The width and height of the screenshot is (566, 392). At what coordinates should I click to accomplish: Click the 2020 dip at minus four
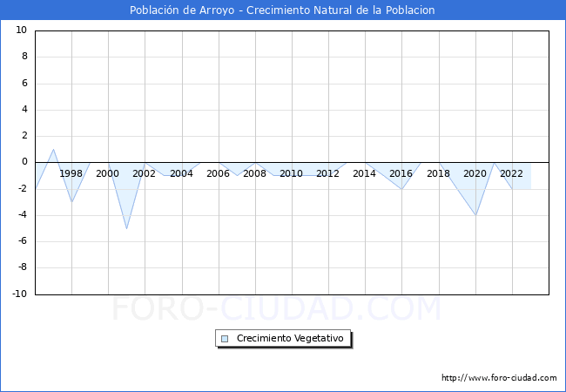pyautogui.click(x=475, y=214)
